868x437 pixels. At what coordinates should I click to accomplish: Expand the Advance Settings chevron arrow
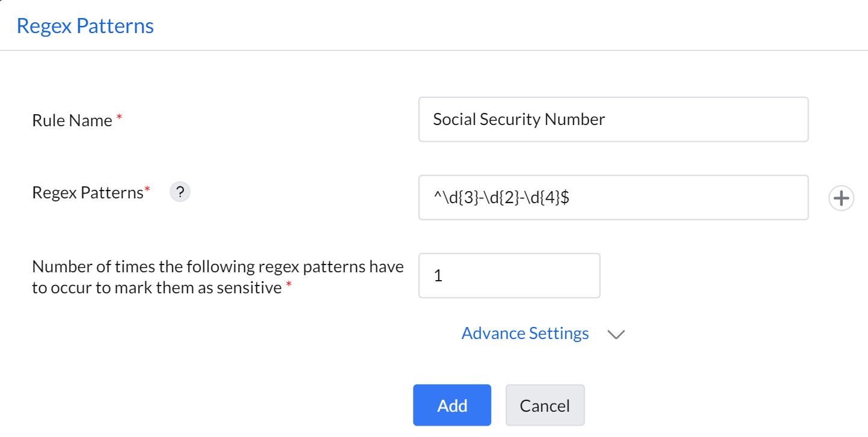[x=616, y=335]
